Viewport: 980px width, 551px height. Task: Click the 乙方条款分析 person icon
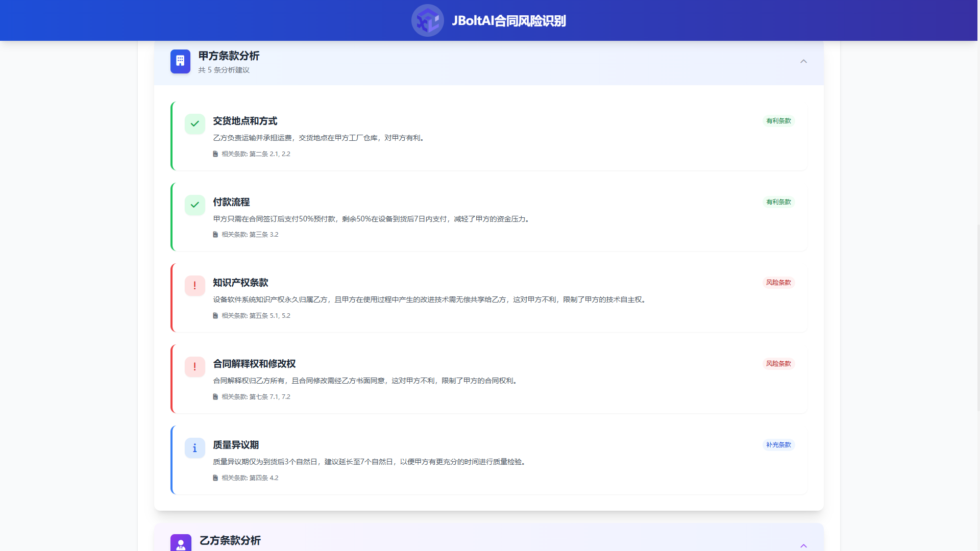click(x=181, y=544)
